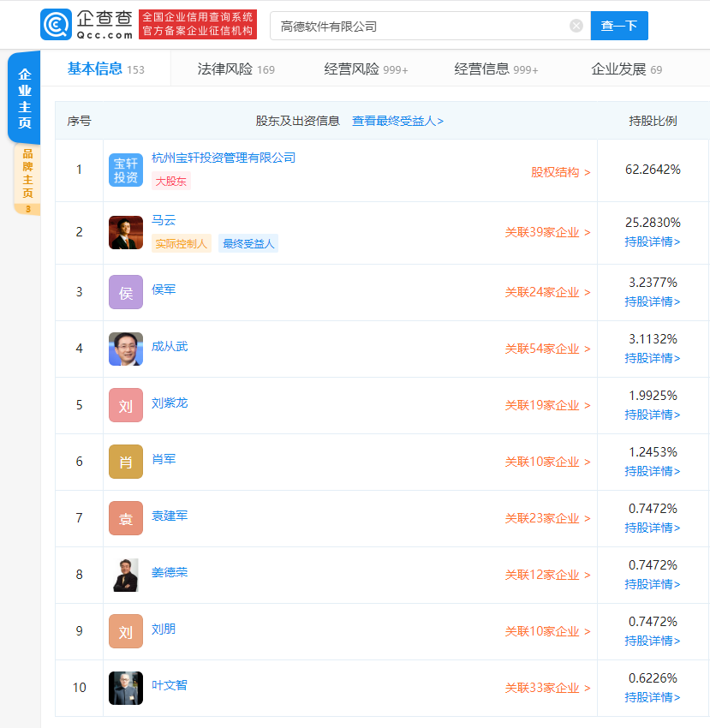Switch to the 基本信息 tab
This screenshot has width=710, height=728.
pyautogui.click(x=106, y=69)
